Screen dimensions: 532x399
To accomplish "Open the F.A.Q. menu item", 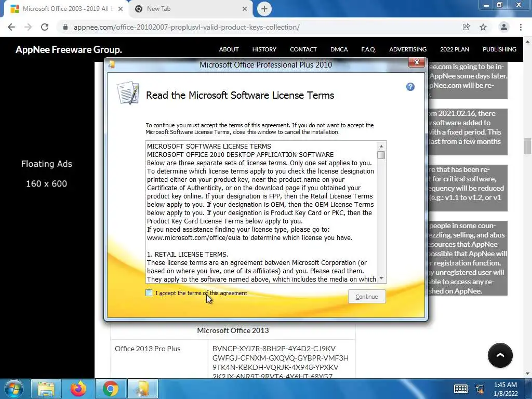I will point(368,49).
